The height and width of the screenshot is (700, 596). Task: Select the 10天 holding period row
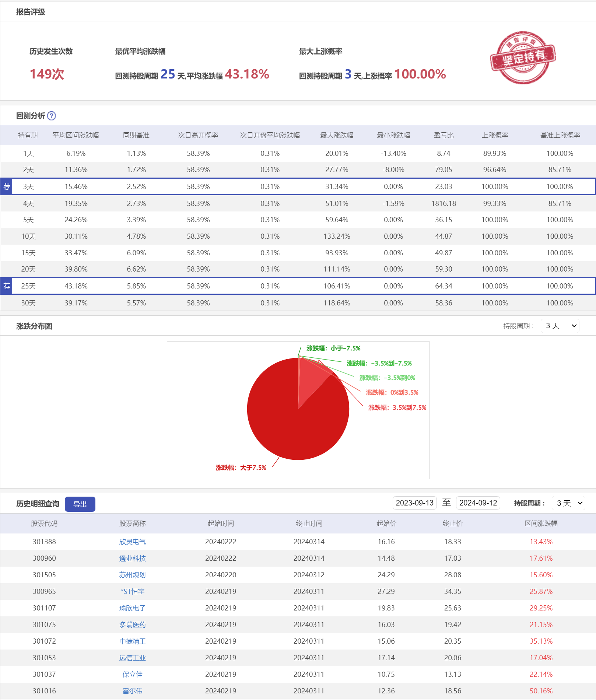(28, 237)
